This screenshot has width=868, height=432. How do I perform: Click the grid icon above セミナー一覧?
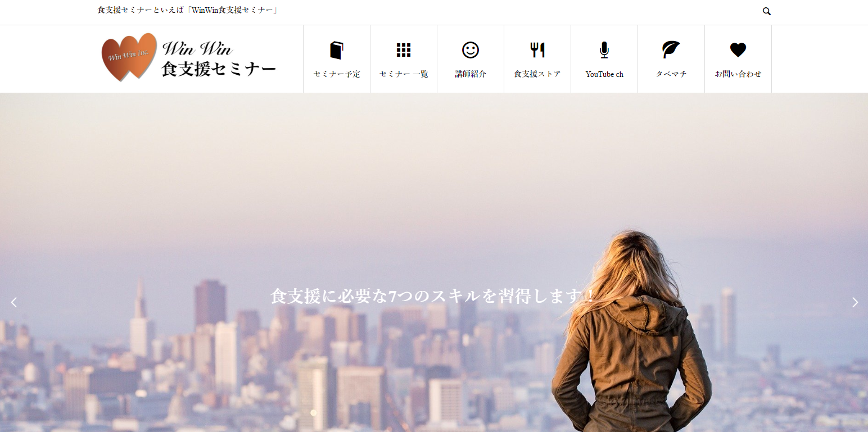(403, 50)
